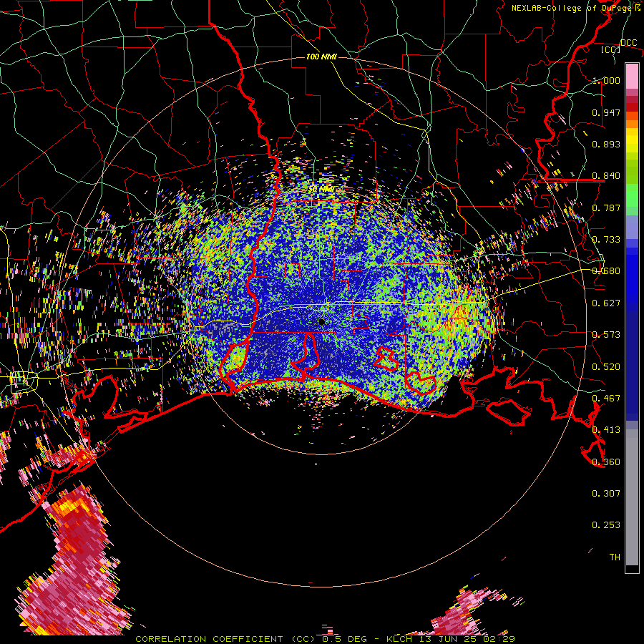Click the DCC legend title
This screenshot has width=644, height=644.
(628, 43)
